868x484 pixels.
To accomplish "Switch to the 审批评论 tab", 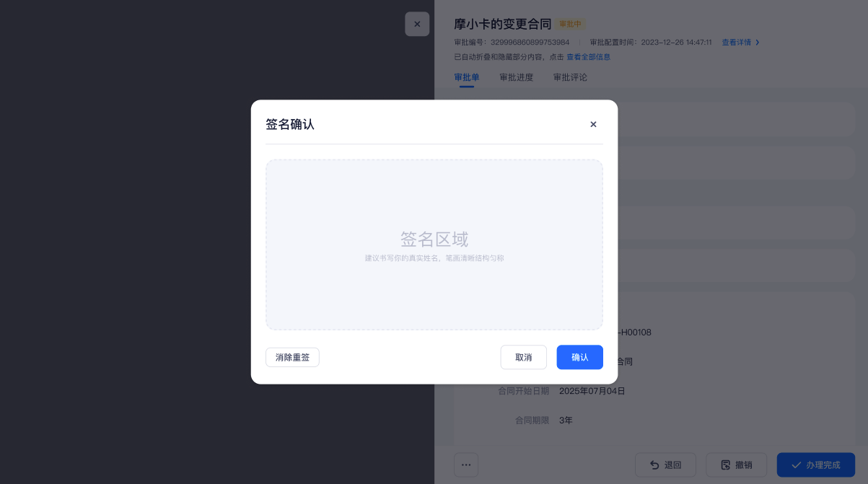I will [x=570, y=77].
